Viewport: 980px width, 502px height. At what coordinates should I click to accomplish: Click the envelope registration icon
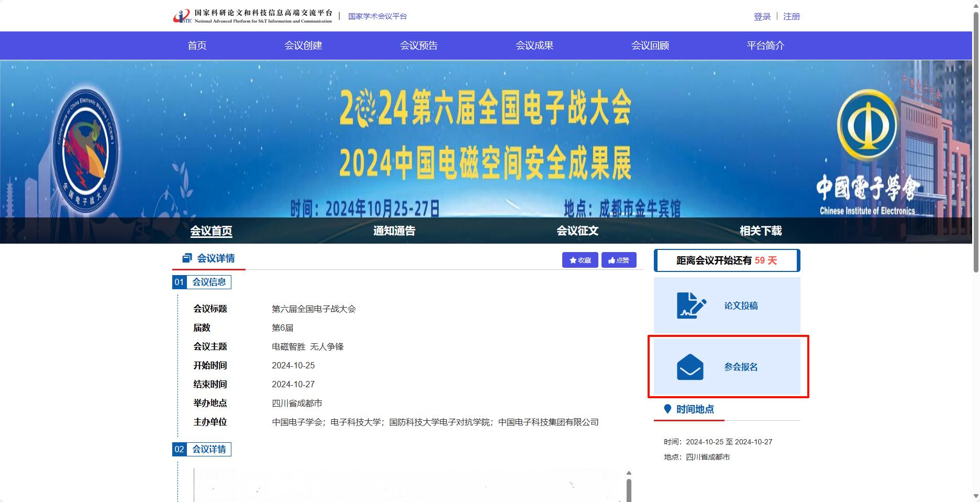(690, 367)
